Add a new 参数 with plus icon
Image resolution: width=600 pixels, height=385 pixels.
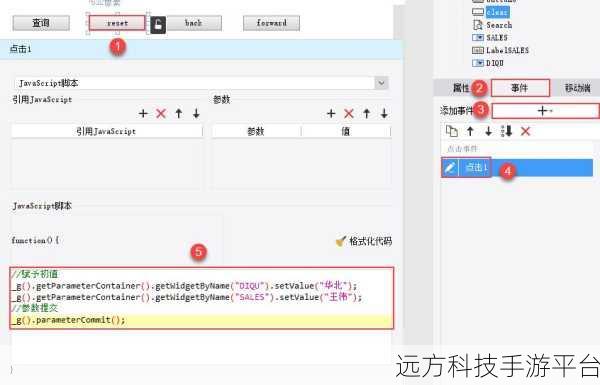331,113
